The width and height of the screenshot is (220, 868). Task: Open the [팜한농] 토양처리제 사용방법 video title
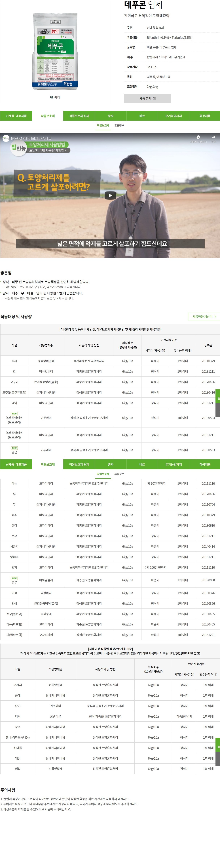[31, 138]
